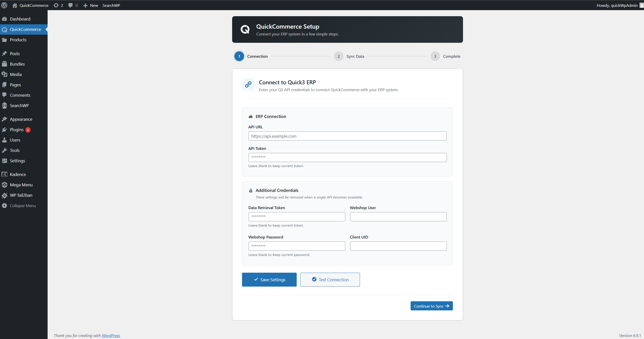Open the updates icon in admin bar

(56, 5)
